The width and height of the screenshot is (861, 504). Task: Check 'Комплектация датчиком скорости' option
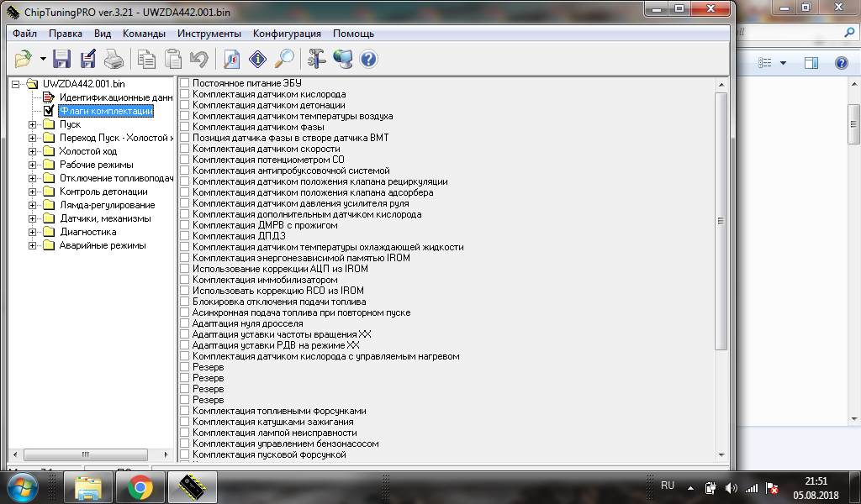point(185,149)
